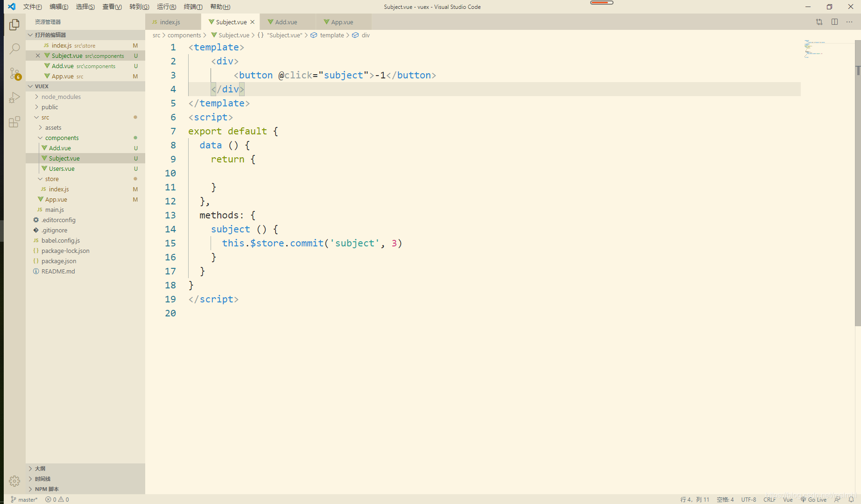Click the master branch status item
This screenshot has width=861, height=504.
click(x=24, y=499)
